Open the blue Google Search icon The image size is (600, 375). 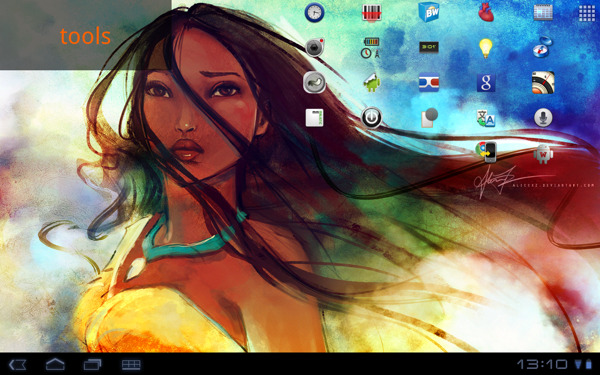pos(486,83)
